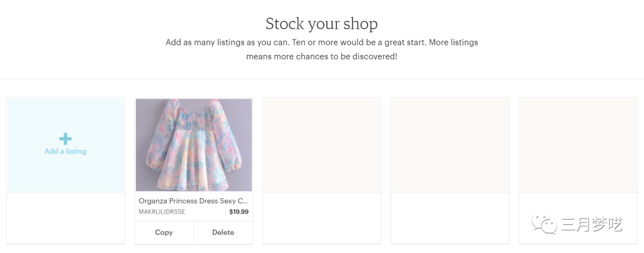Select the middle empty beige placeholder tile
Screen dimensions: 644x253
tap(450, 145)
